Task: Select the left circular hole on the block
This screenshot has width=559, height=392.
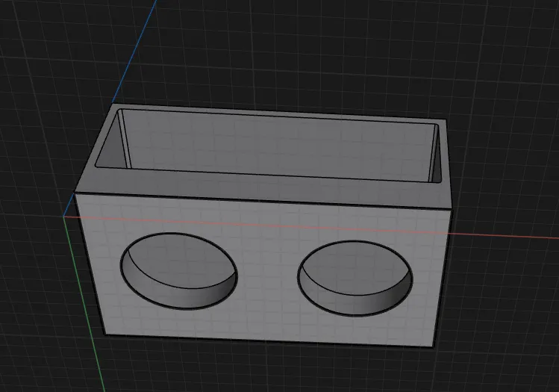Action: [x=179, y=271]
